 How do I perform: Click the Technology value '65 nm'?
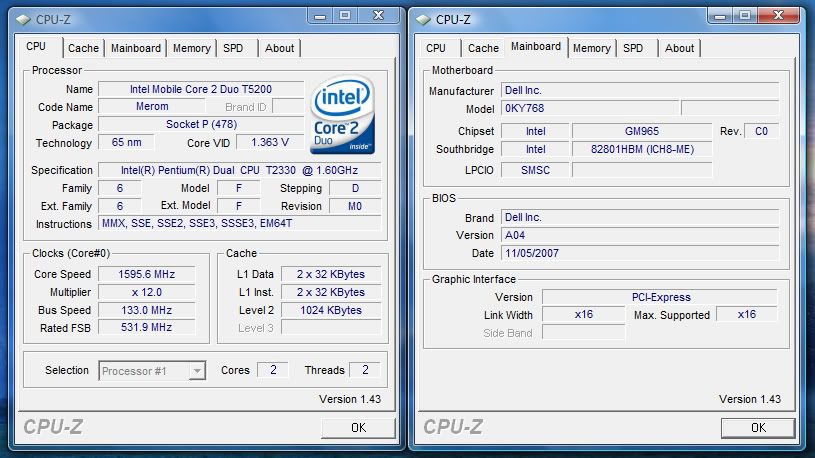coord(126,142)
